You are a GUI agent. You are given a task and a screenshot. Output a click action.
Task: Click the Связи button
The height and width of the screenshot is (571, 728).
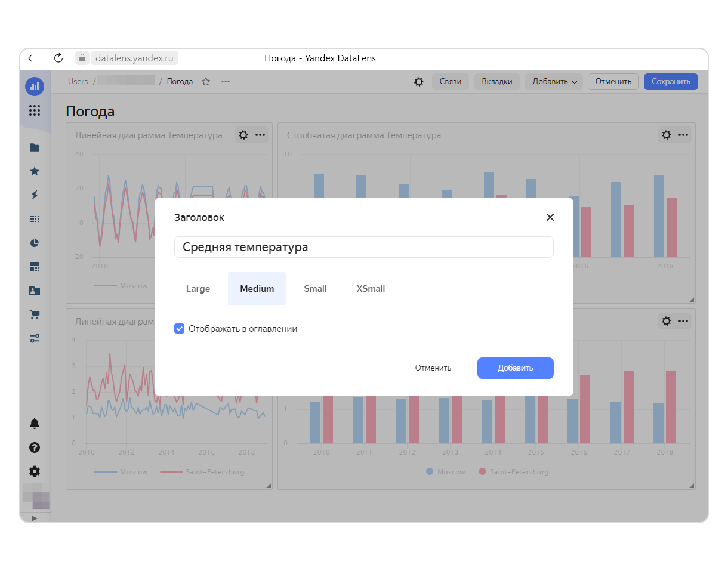[x=451, y=82]
